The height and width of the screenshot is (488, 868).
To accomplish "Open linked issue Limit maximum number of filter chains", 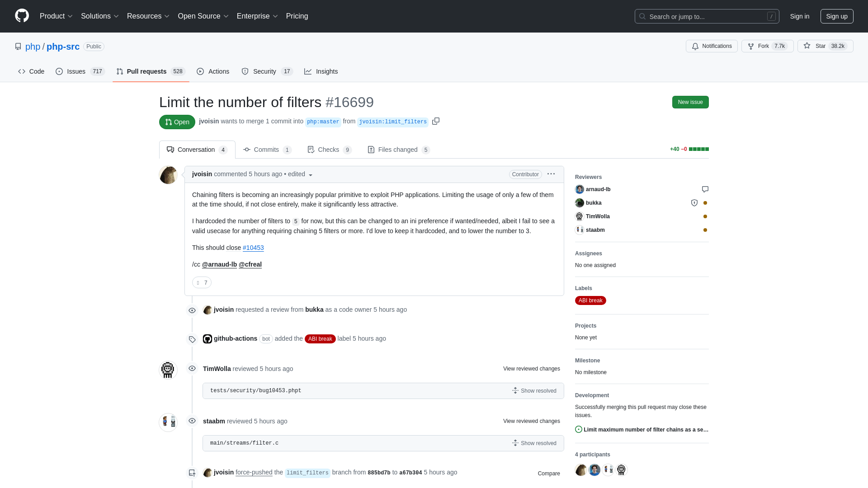I will click(x=646, y=430).
